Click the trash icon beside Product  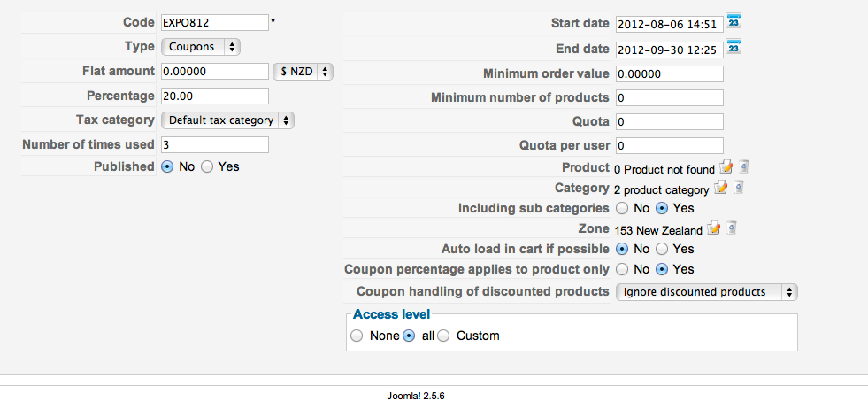coord(744,166)
